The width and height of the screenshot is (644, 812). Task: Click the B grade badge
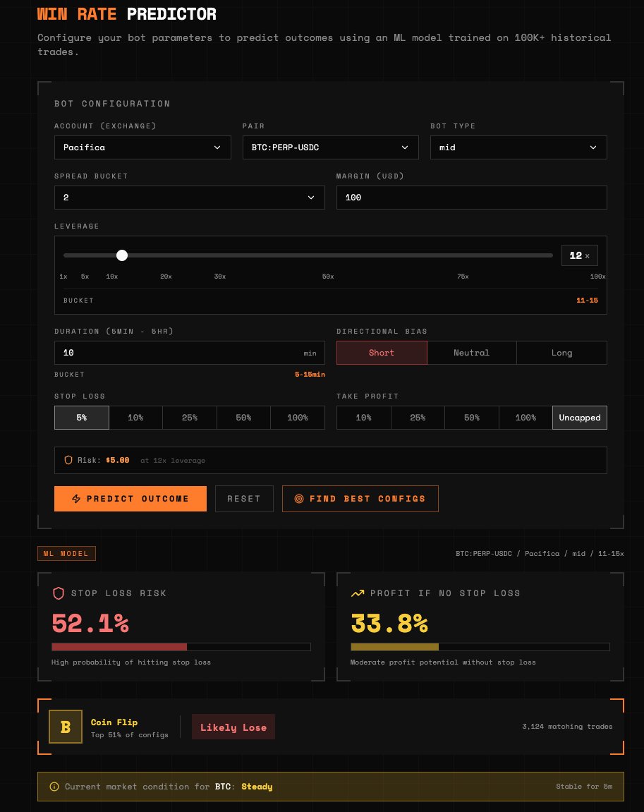coord(65,727)
